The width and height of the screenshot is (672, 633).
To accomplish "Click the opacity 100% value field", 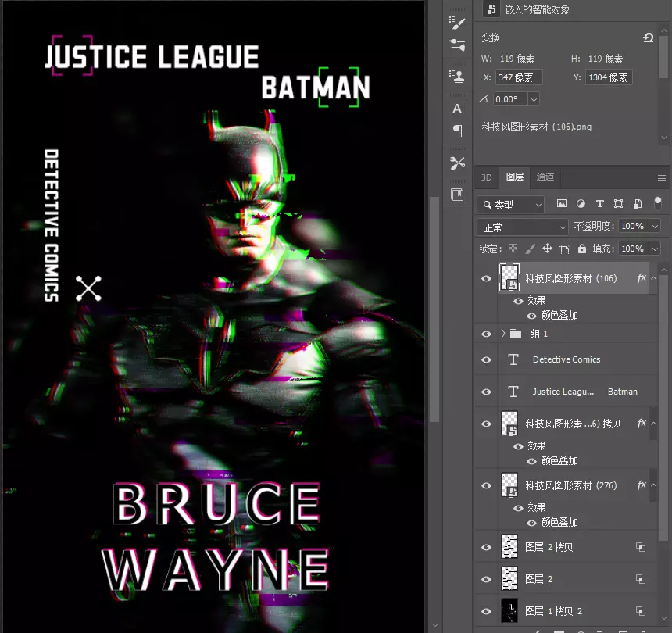I will (x=634, y=226).
